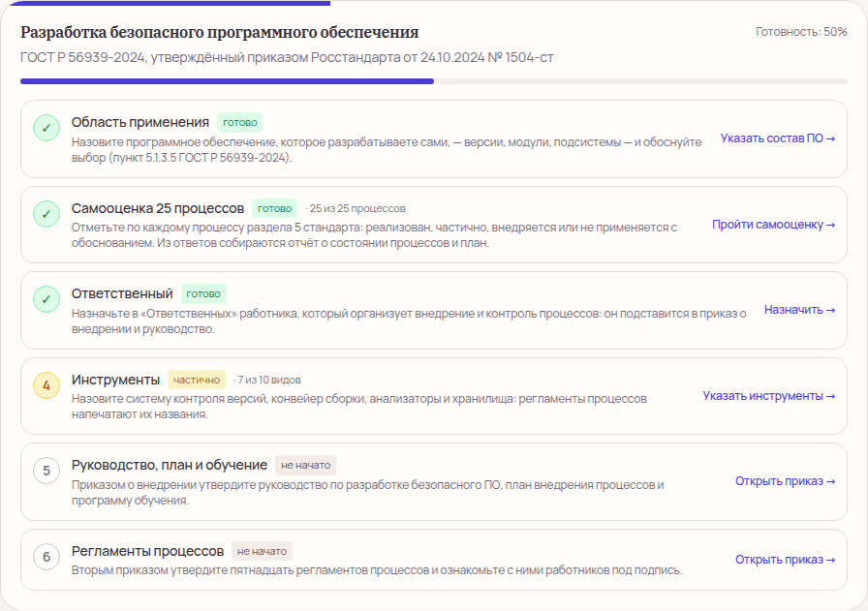
Task: Click the 7 из 10 видов counter
Action: 269,381
